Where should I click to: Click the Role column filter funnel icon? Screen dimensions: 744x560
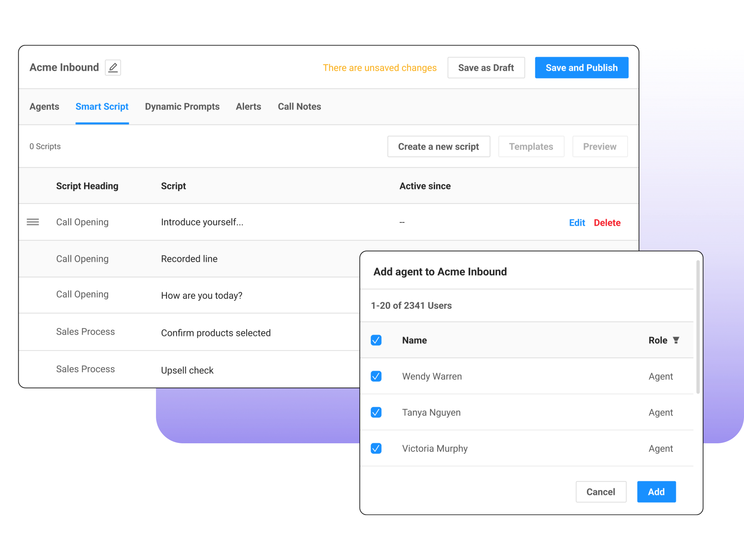click(x=676, y=340)
